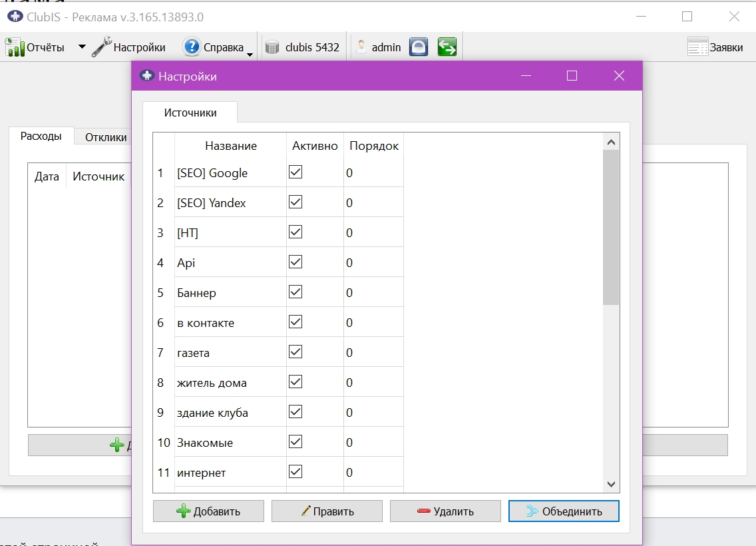Sort by the Порядок column header
This screenshot has height=546, width=756.
pyautogui.click(x=373, y=146)
